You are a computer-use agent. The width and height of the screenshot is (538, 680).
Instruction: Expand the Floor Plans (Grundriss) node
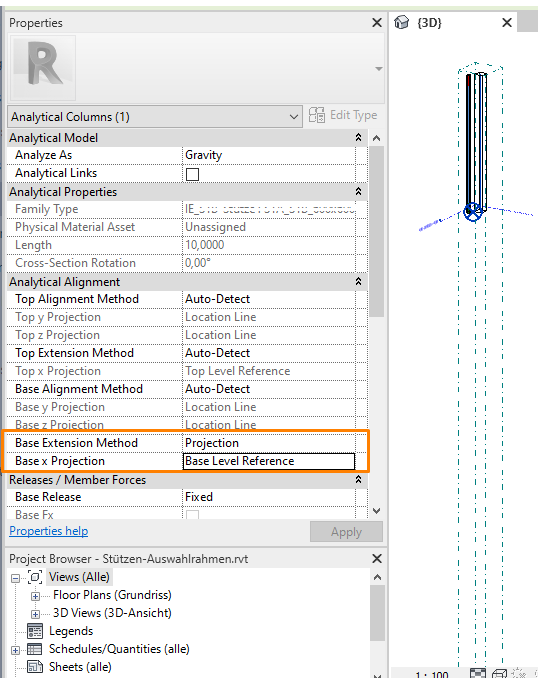tap(36, 596)
